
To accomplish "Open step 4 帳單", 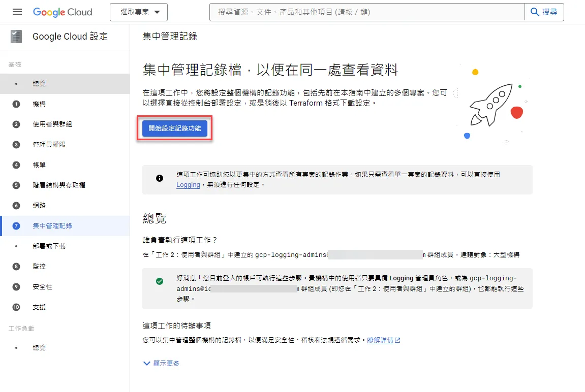I will (65, 165).
